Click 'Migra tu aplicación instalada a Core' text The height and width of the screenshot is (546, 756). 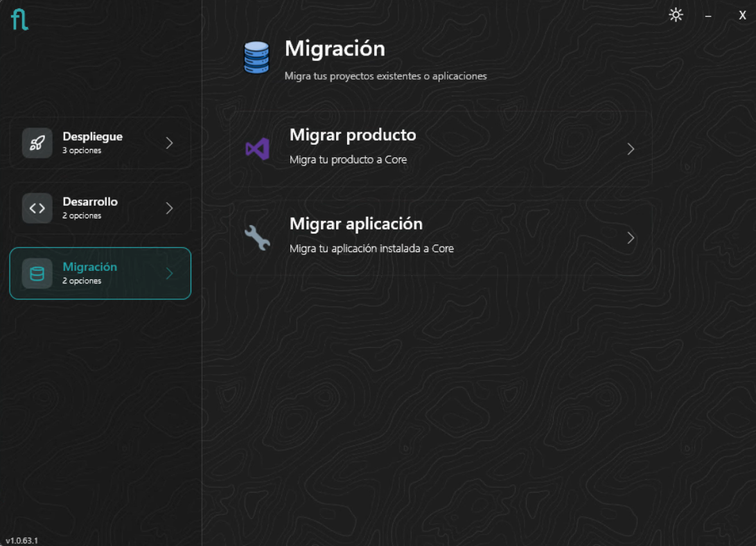coord(371,249)
